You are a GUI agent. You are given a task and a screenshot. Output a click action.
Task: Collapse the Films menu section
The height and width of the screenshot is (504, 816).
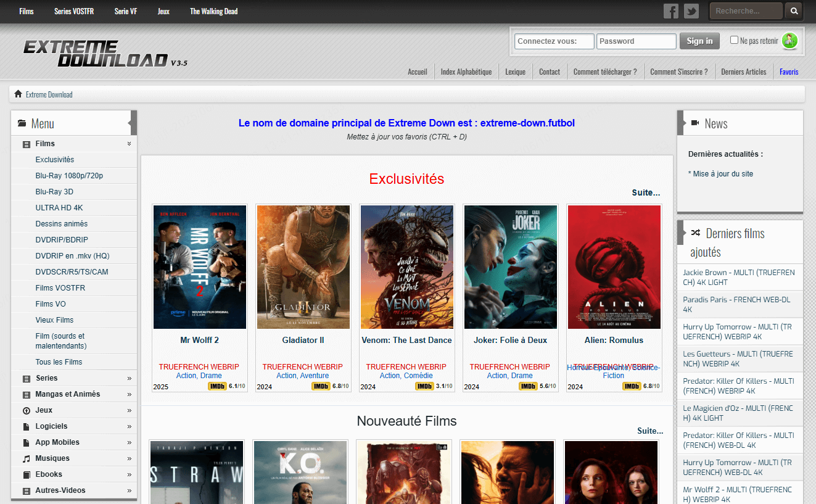[129, 144]
